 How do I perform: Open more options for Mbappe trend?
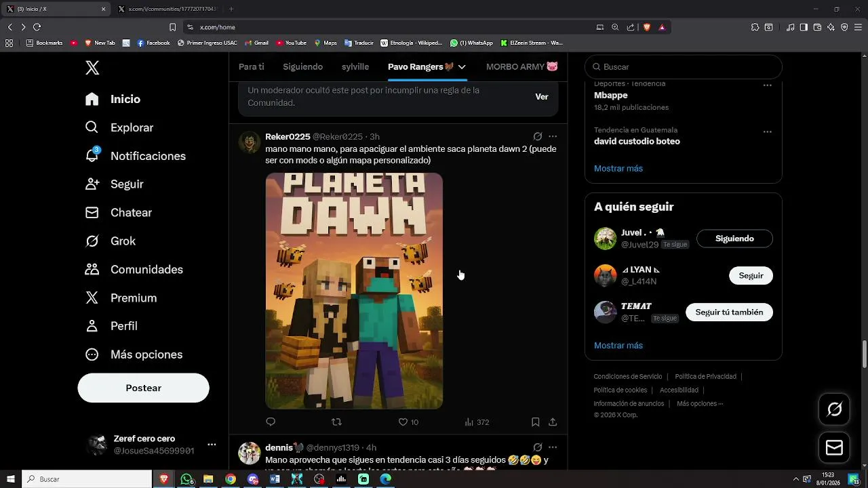[768, 85]
